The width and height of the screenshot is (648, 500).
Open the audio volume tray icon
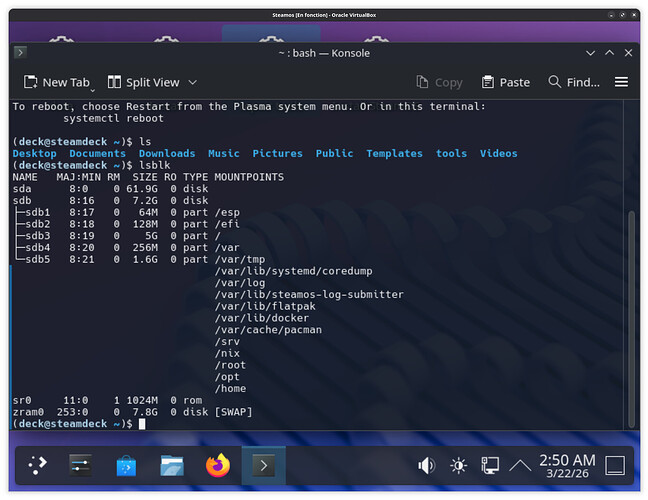tap(427, 465)
